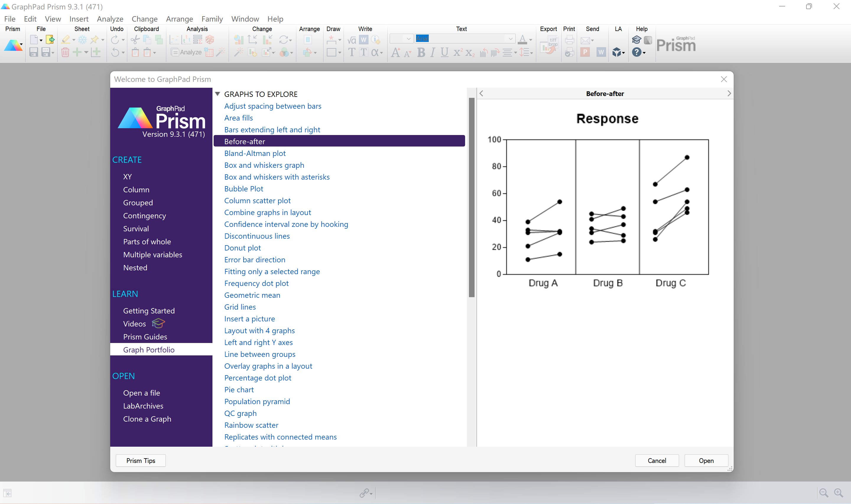
Task: Click the Cancel button
Action: click(657, 460)
